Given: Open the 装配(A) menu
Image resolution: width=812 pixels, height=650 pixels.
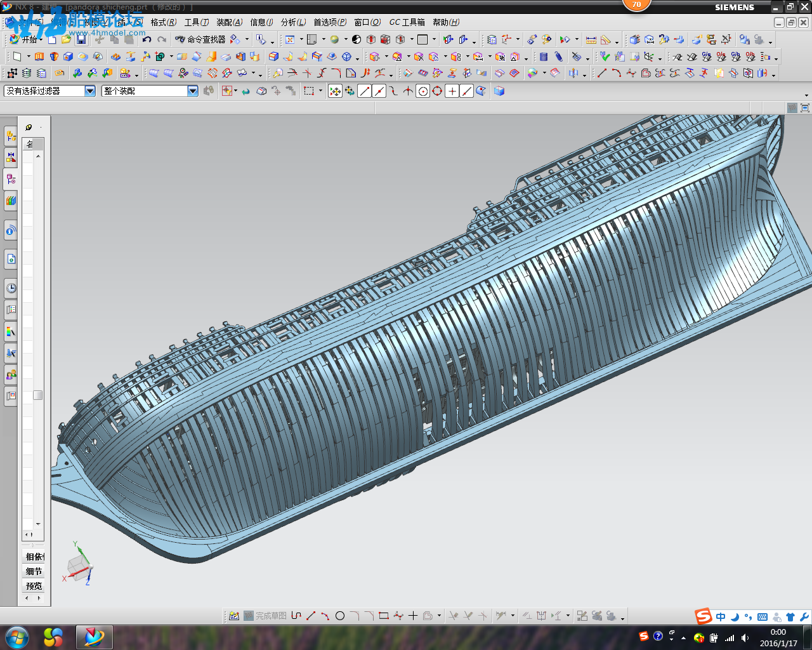Looking at the screenshot, I should pyautogui.click(x=230, y=22).
